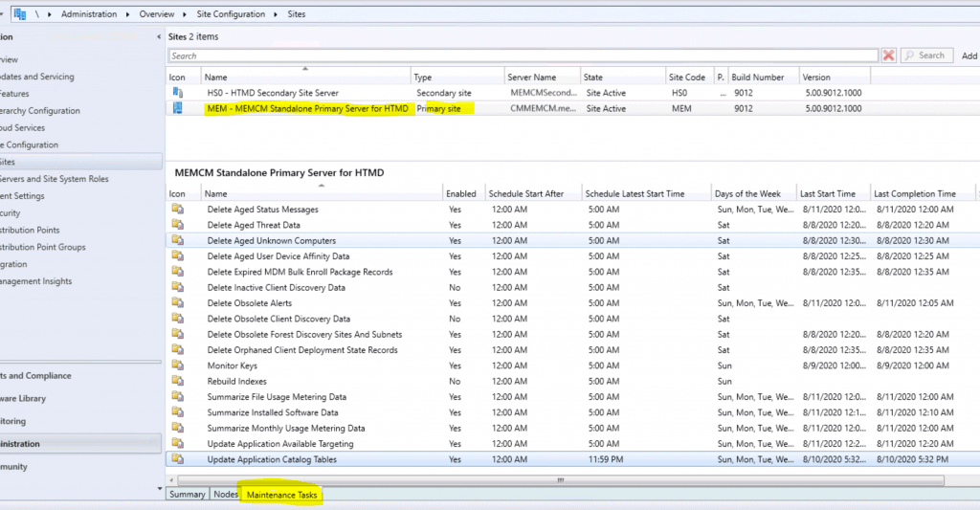The width and height of the screenshot is (980, 510).
Task: Click the icon for Update Application Available Targeting
Action: pos(177,443)
